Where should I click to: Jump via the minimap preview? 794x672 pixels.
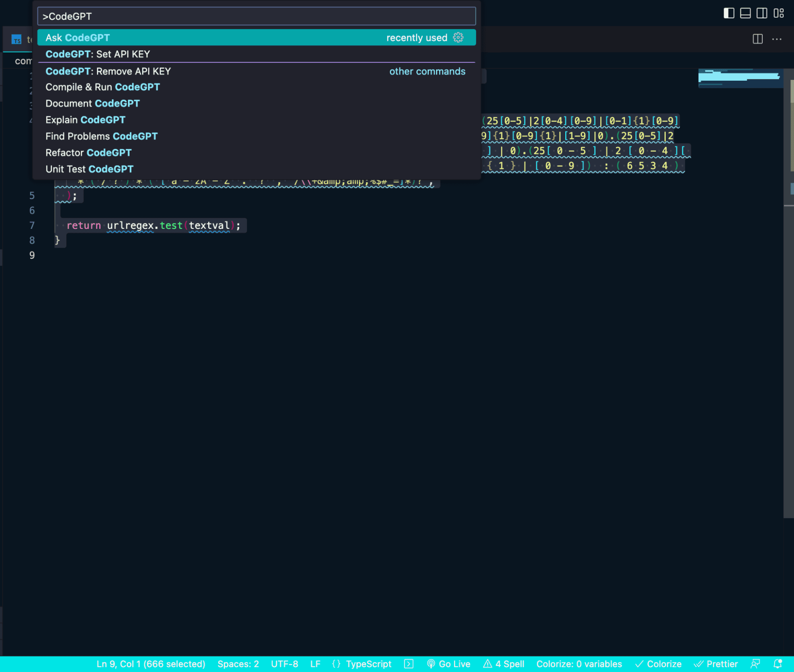[740, 78]
